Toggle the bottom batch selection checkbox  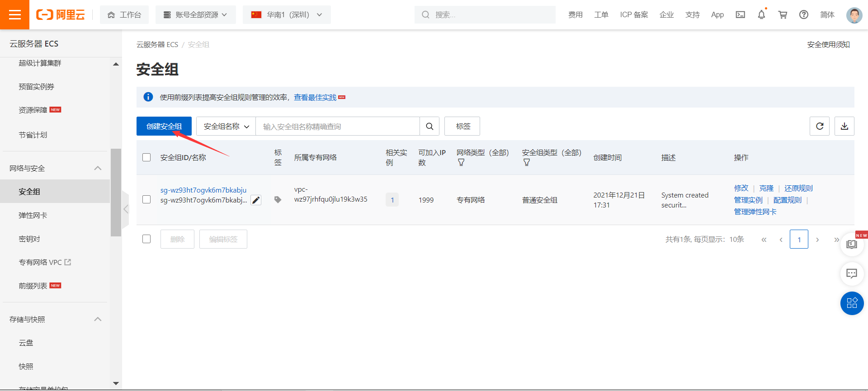pyautogui.click(x=146, y=239)
